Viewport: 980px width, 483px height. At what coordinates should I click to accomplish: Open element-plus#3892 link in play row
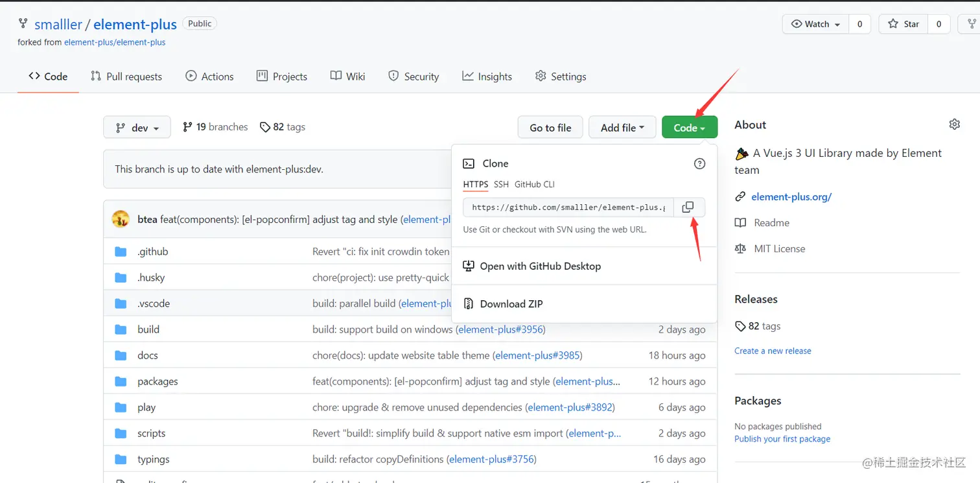(570, 407)
